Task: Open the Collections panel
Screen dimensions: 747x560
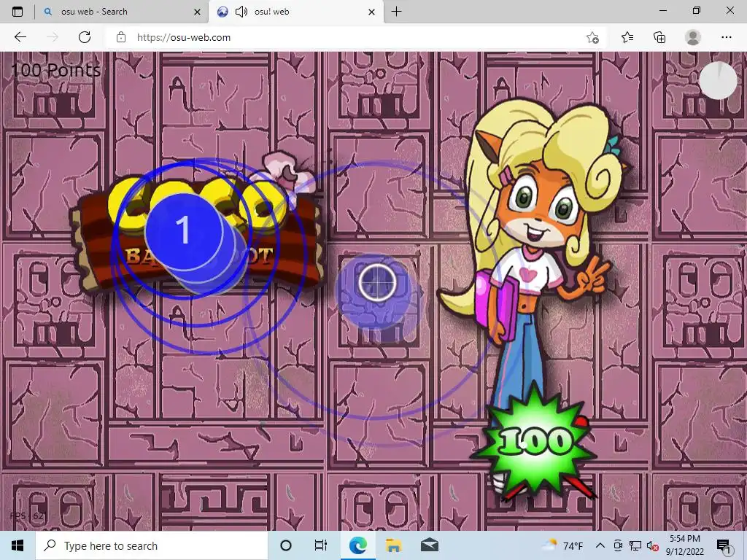Action: (x=659, y=37)
